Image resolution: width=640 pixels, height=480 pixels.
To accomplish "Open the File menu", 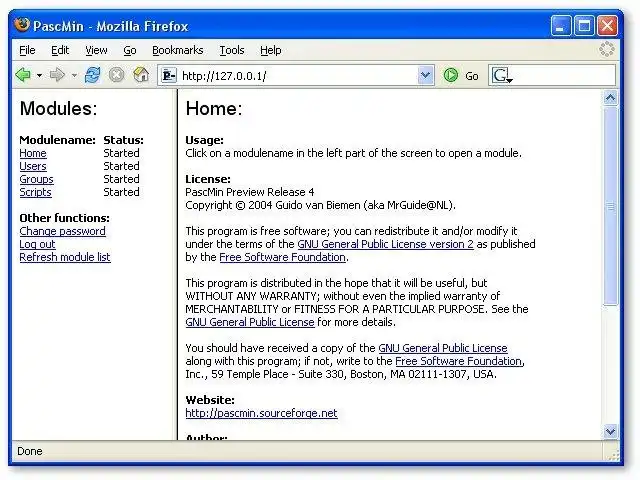I will 27,50.
